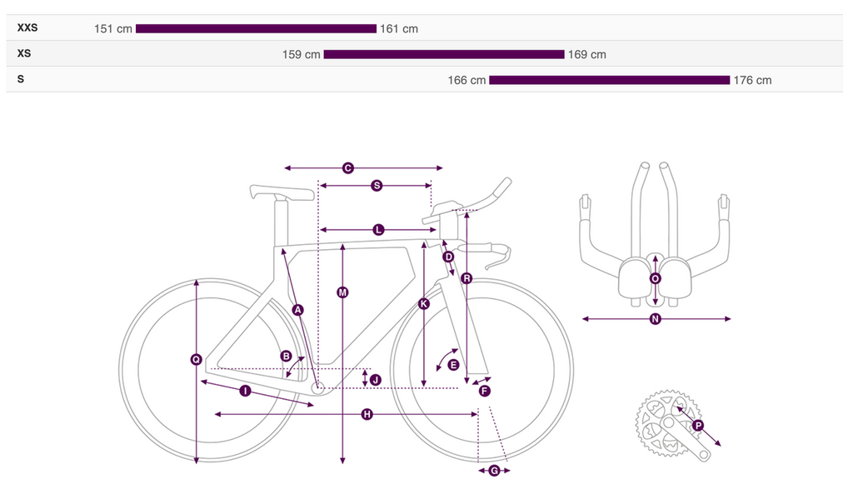Click the S size height range bar
Viewport: 853px width, 504px height.
(x=609, y=80)
